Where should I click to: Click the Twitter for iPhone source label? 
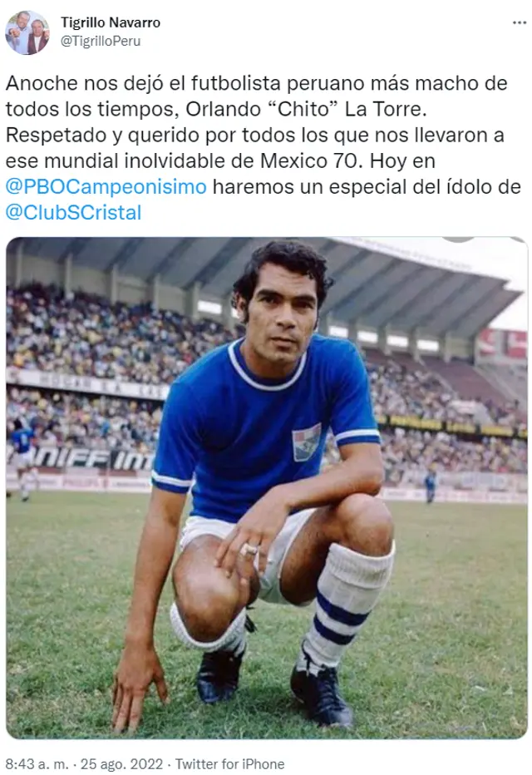pos(229,763)
